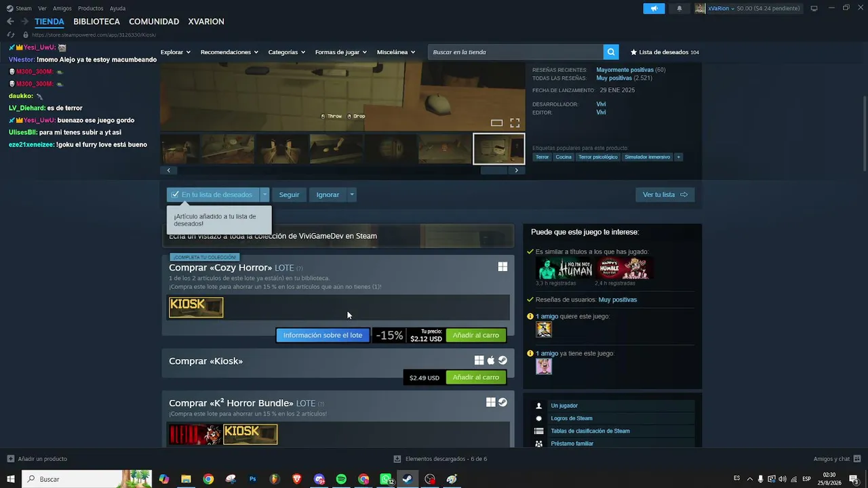Click the Steam logo in title bar
The image size is (868, 488).
coord(9,8)
